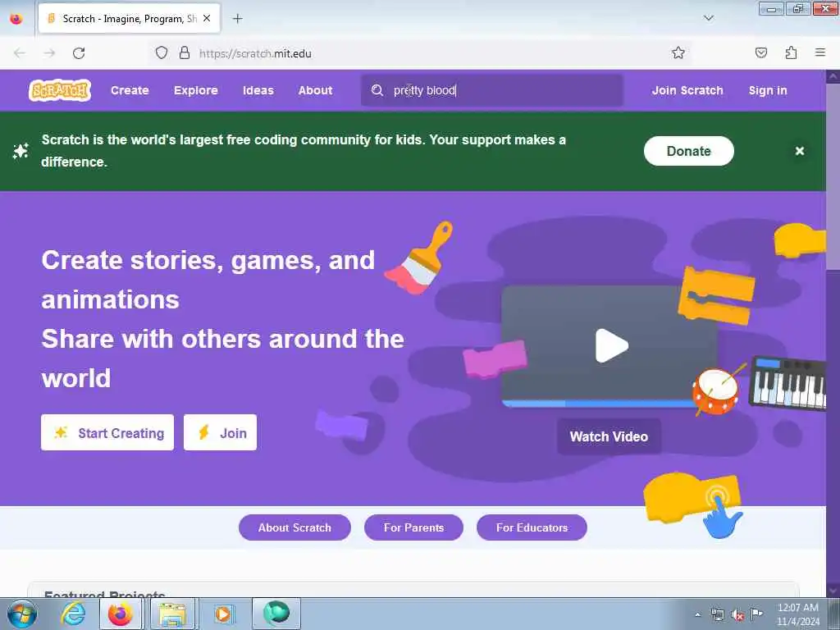Click the Scratch logo

pos(59,90)
